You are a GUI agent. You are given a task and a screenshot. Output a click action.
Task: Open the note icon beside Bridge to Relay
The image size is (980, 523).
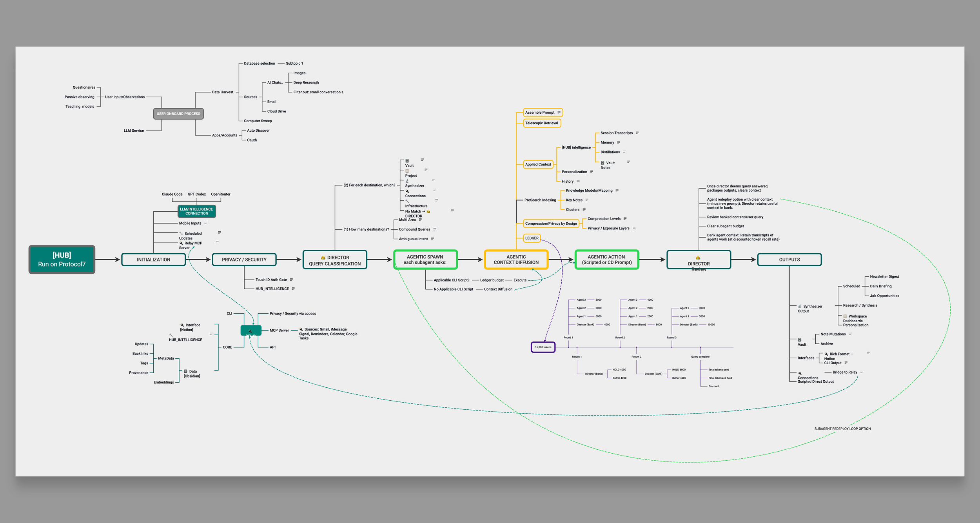pyautogui.click(x=862, y=372)
